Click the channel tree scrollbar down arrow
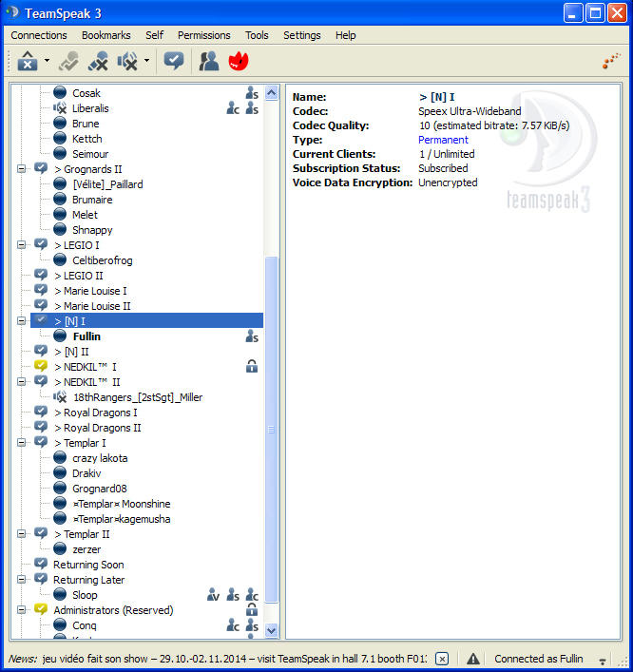The width and height of the screenshot is (633, 672). (271, 630)
